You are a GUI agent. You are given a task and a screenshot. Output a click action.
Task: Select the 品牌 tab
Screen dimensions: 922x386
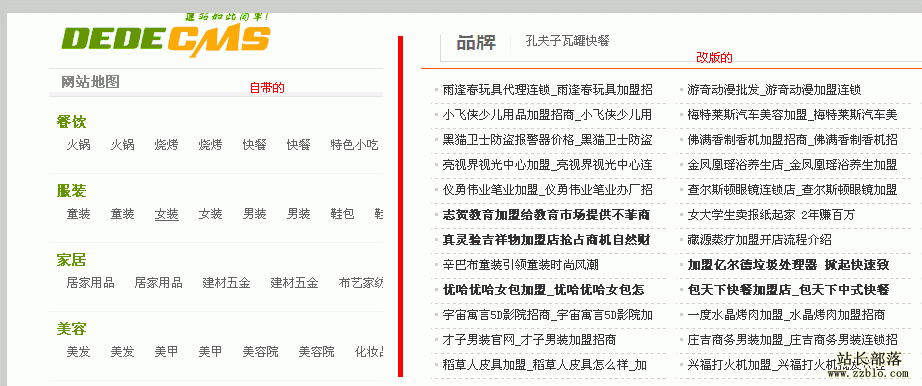tap(476, 43)
